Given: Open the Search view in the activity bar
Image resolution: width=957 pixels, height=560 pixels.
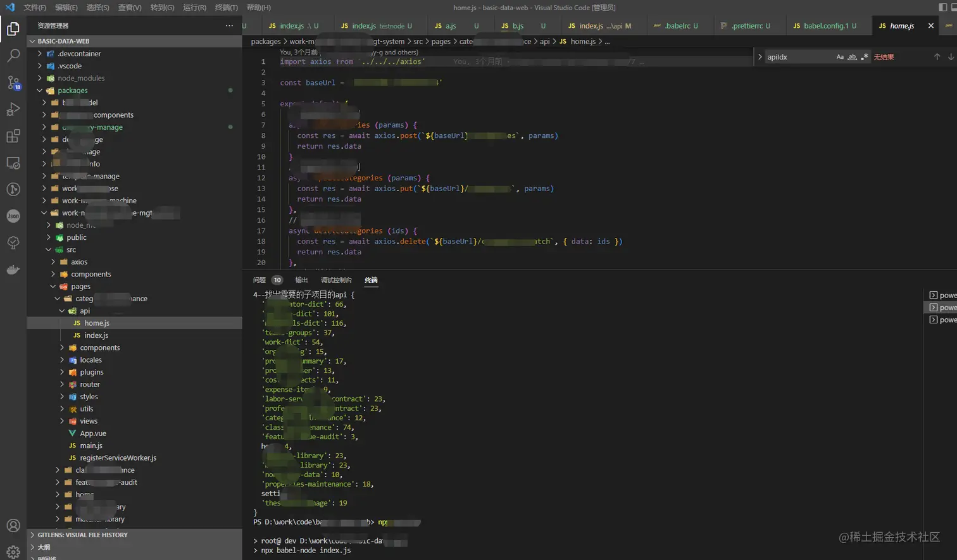Looking at the screenshot, I should [13, 56].
